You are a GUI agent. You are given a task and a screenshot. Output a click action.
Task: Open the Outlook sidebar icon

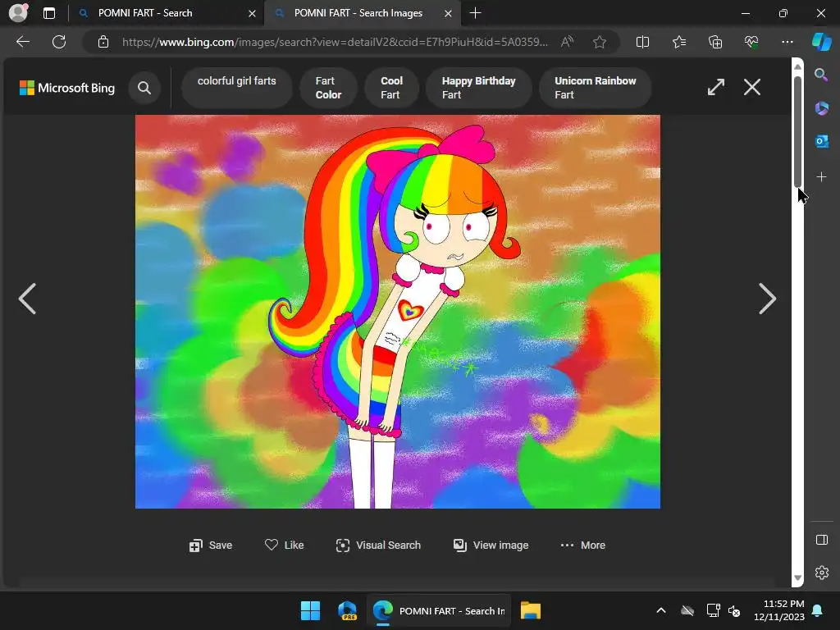821,141
